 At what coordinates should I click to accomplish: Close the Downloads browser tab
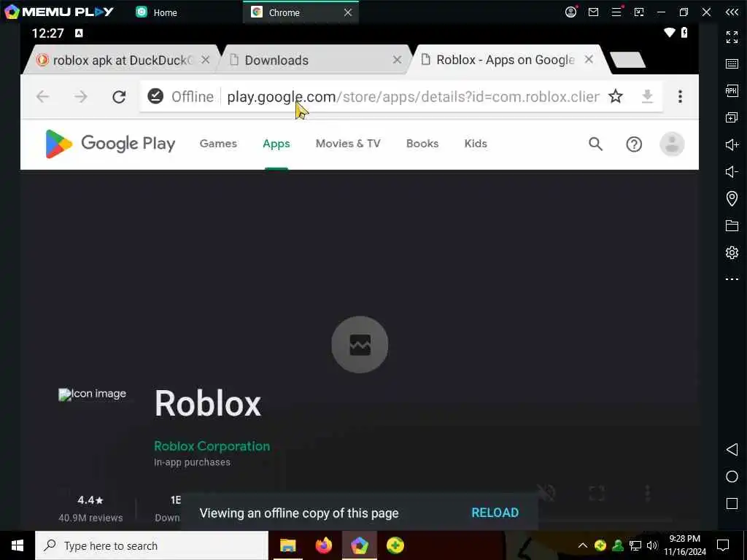pos(397,60)
